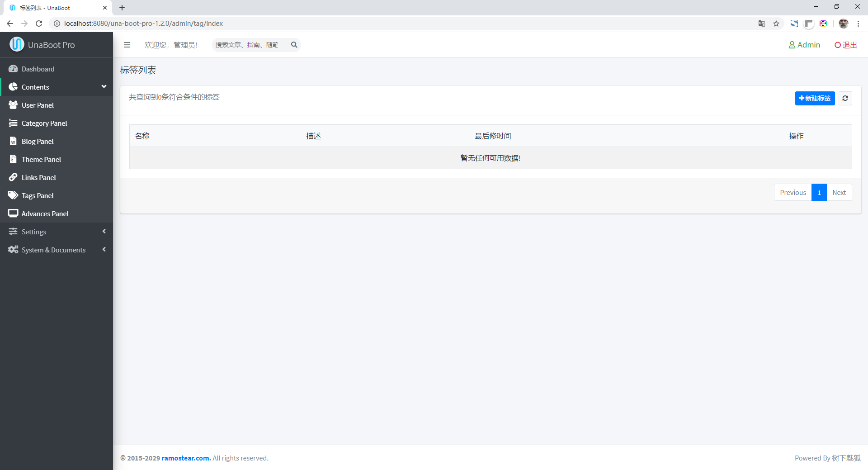Click the 操作 column header
This screenshot has width=868, height=470.
click(x=796, y=136)
